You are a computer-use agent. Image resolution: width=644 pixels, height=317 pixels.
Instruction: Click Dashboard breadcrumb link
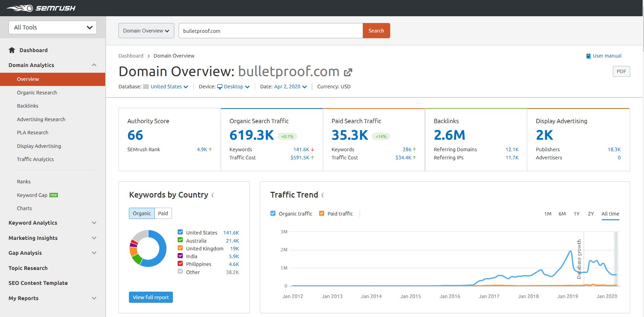point(131,56)
